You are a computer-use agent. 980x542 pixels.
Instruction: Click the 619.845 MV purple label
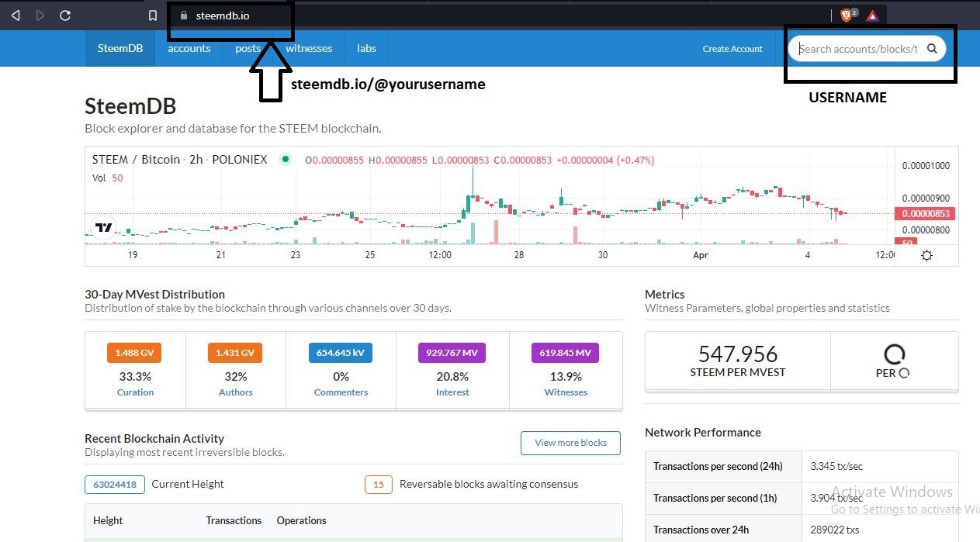click(x=565, y=353)
